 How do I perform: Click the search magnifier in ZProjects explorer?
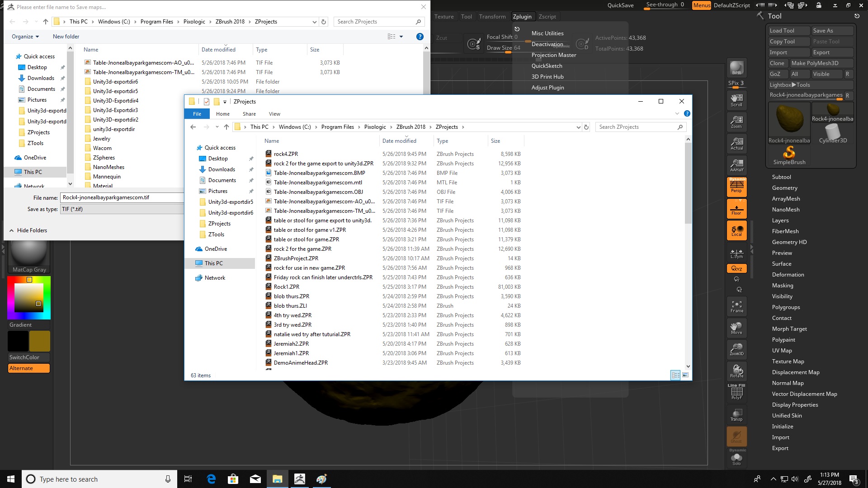tap(680, 127)
